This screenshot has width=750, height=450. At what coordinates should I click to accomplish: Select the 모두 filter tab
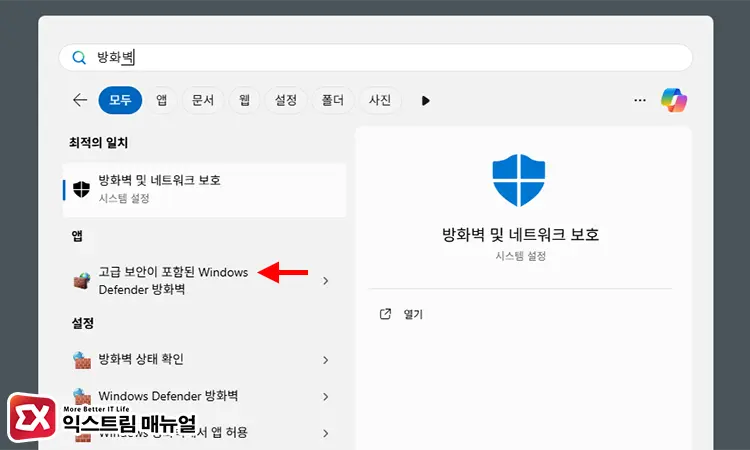pyautogui.click(x=120, y=100)
